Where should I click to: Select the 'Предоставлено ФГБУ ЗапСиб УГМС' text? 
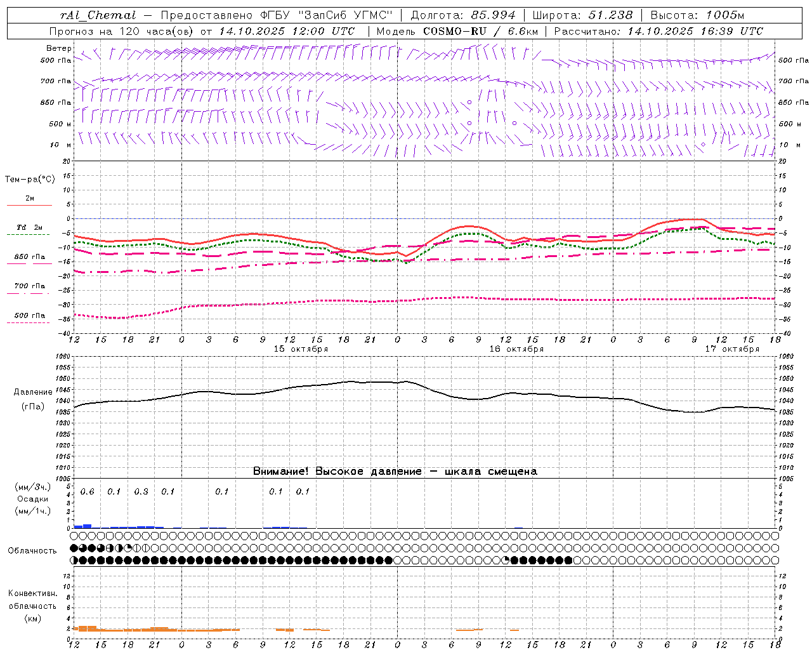[277, 15]
